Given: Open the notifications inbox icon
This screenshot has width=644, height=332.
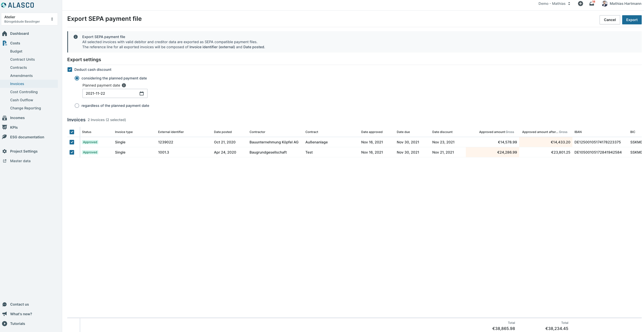Looking at the screenshot, I should click(592, 4).
